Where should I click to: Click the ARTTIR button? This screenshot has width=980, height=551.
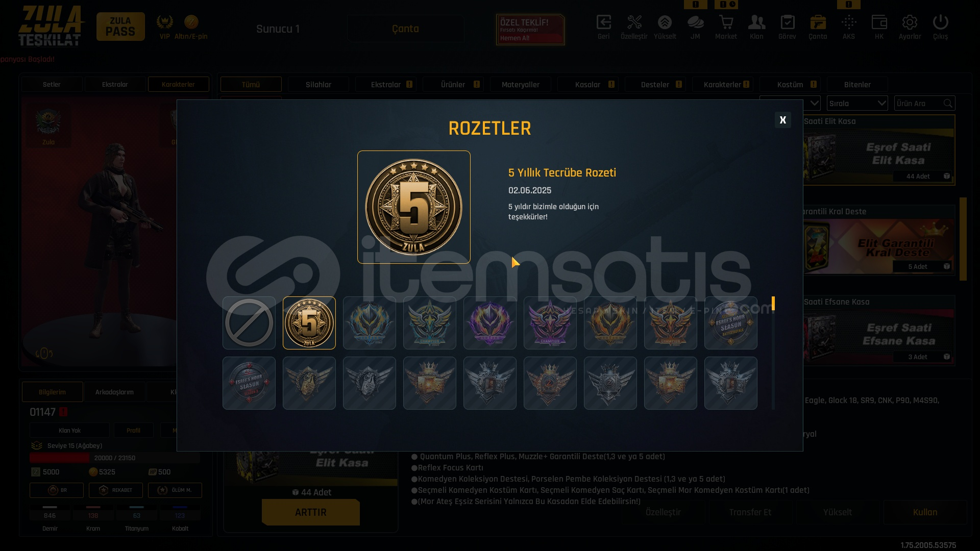point(311,512)
